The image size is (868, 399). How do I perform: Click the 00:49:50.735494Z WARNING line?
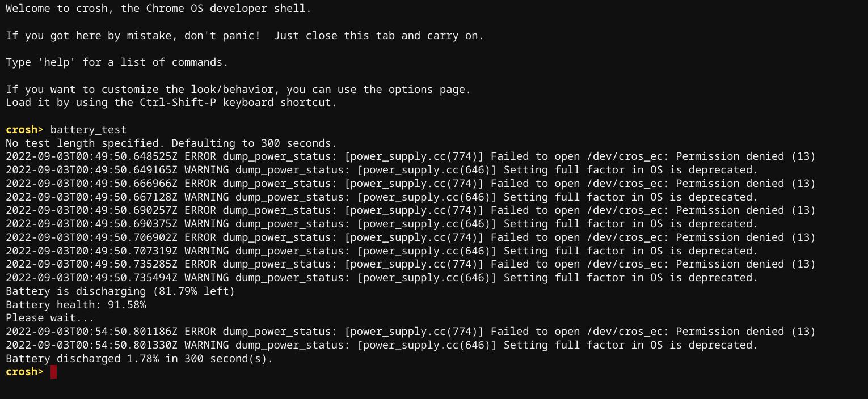point(382,278)
